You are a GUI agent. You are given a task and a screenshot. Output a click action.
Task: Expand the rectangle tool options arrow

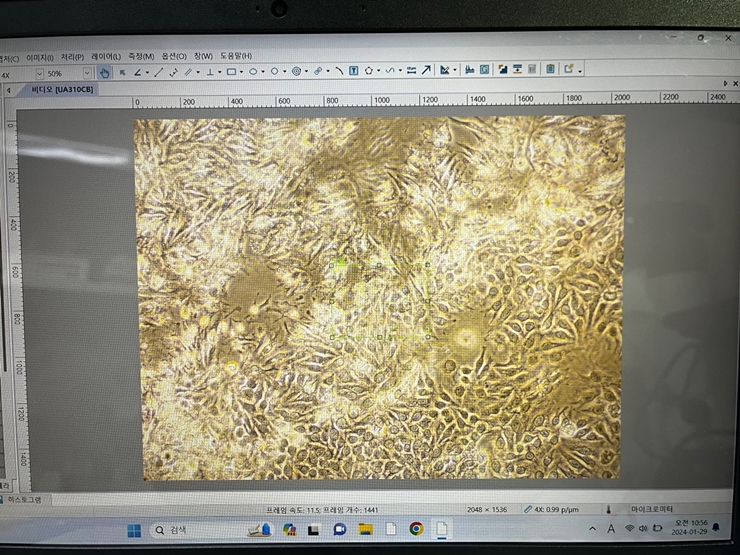coord(241,72)
